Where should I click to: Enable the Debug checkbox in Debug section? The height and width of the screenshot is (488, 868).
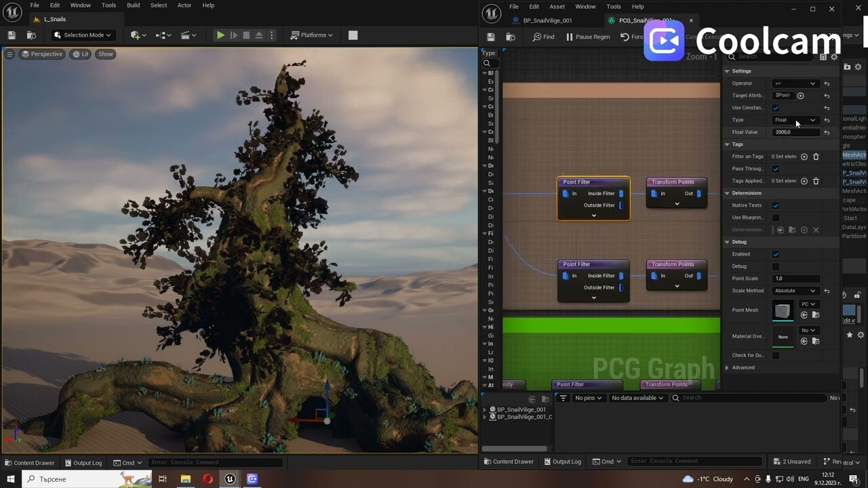[x=775, y=266]
